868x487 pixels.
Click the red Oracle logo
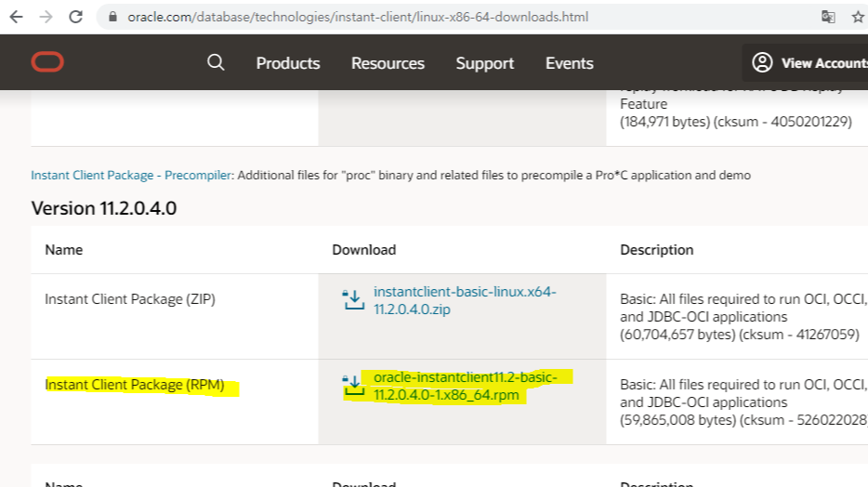click(x=47, y=62)
